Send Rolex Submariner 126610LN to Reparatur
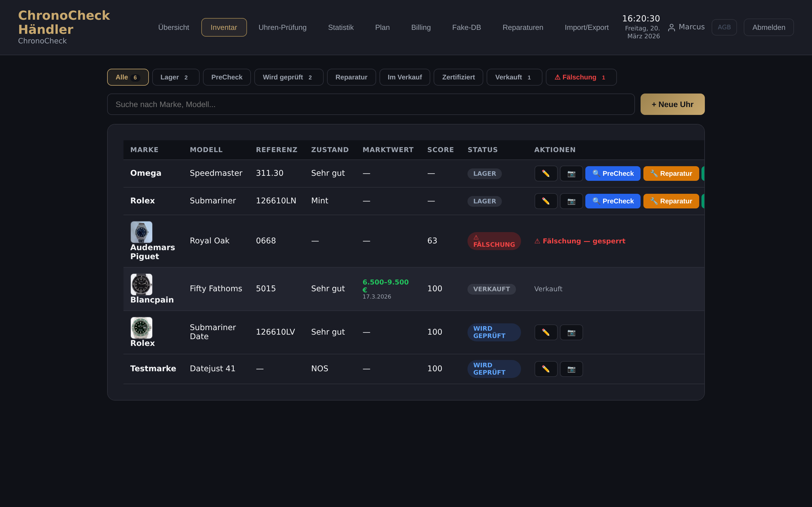This screenshot has width=812, height=507. tap(671, 201)
